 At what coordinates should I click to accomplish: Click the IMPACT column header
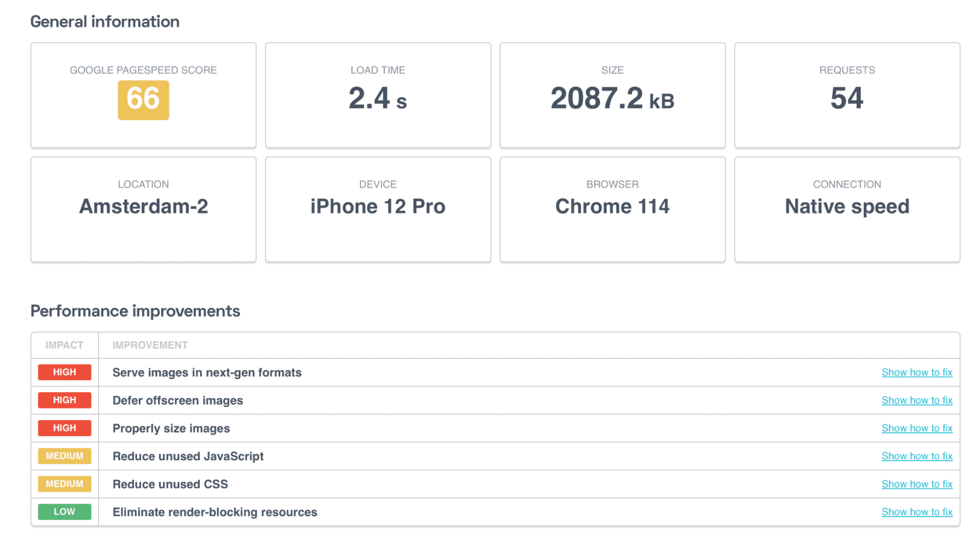tap(64, 345)
